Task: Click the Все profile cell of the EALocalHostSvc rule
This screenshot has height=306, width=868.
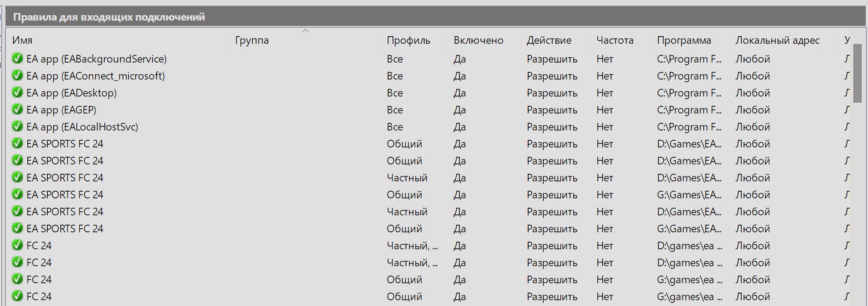Action: pos(395,127)
